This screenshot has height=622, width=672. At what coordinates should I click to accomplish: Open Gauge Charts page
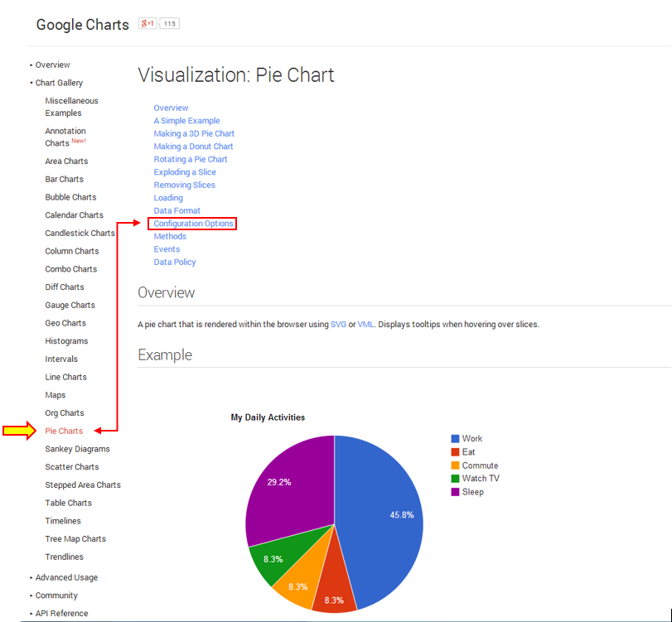tap(70, 305)
